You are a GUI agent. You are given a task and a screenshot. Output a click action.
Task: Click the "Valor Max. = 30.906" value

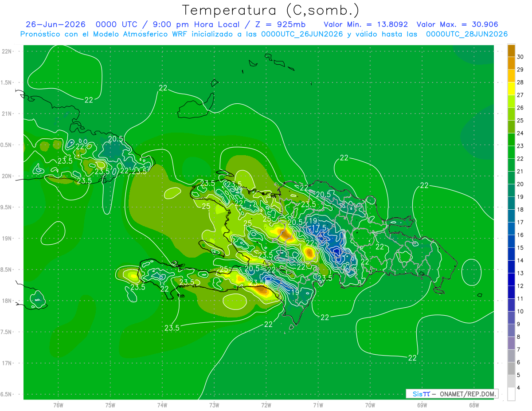point(457,24)
